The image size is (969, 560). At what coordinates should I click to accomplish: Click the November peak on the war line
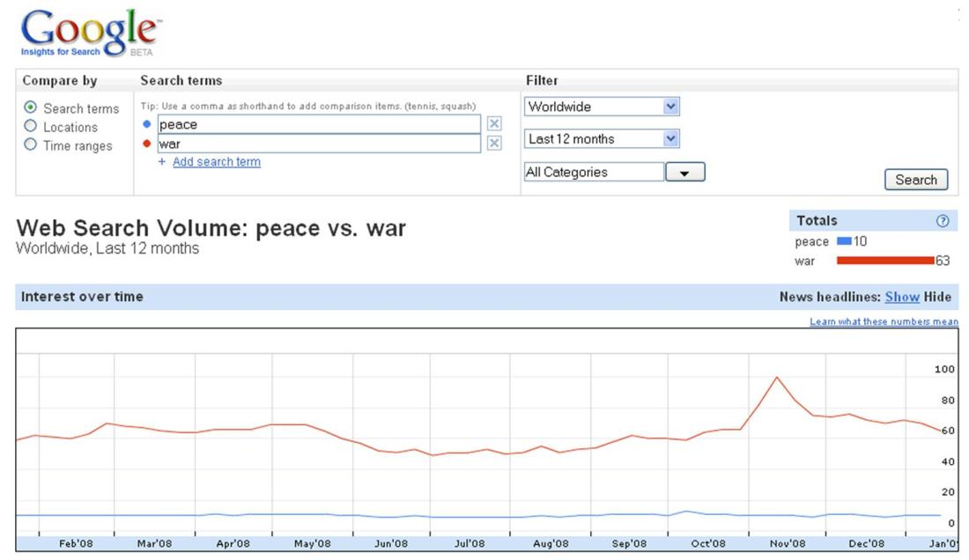776,377
